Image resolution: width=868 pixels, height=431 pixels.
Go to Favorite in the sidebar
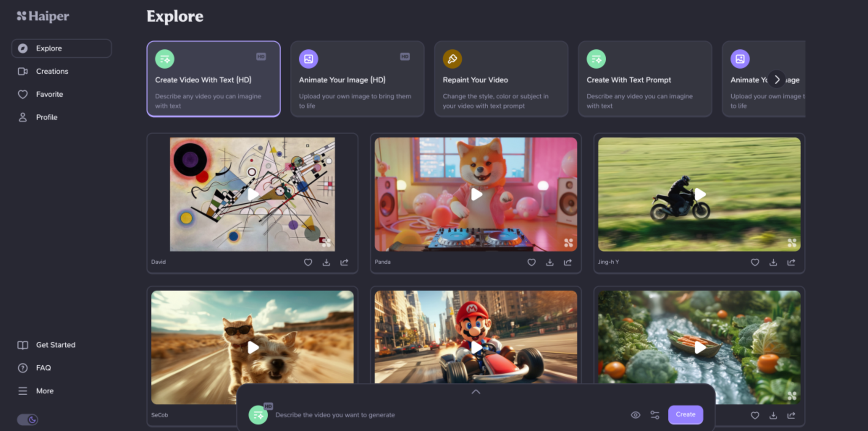pyautogui.click(x=49, y=94)
